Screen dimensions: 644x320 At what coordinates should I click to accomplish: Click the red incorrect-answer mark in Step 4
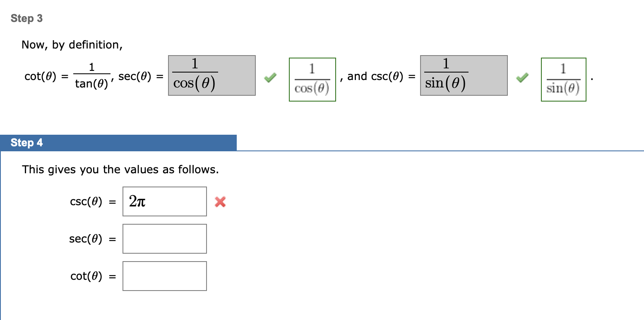[x=220, y=202]
